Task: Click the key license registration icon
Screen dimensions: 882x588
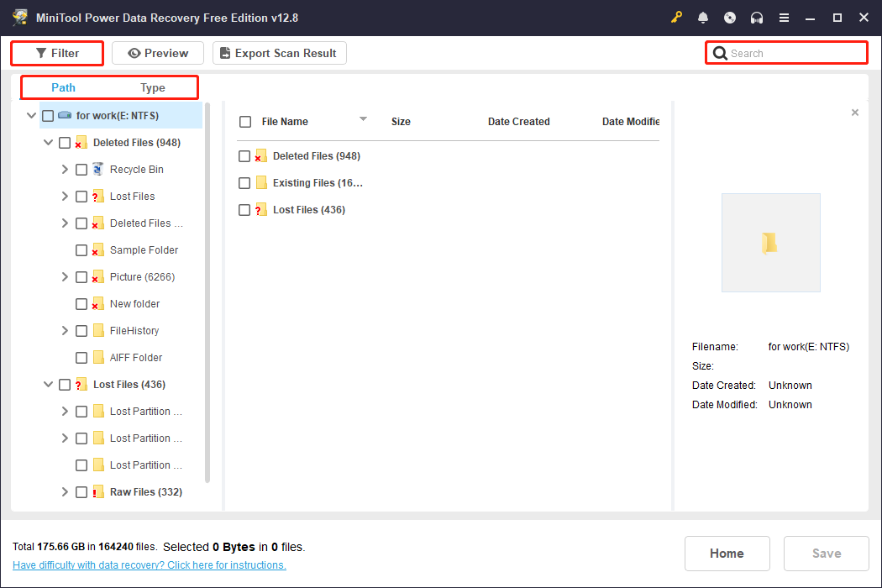Action: coord(676,17)
